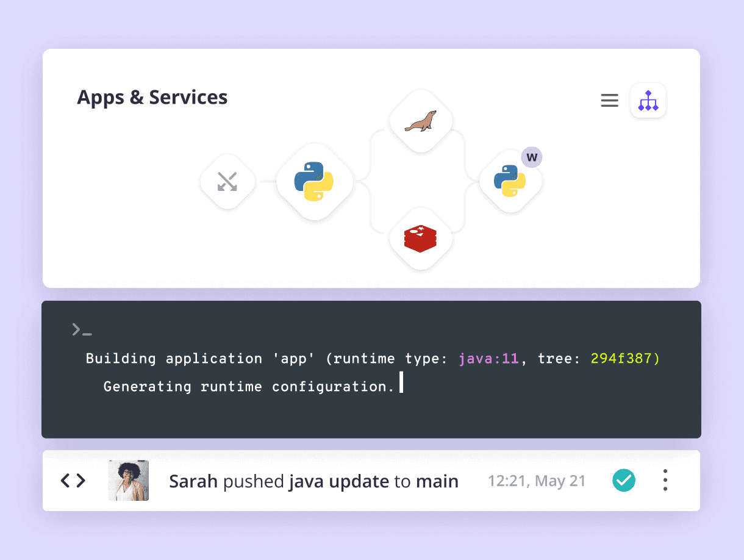Select the tree diagram view icon
The width and height of the screenshot is (744, 560).
648,101
